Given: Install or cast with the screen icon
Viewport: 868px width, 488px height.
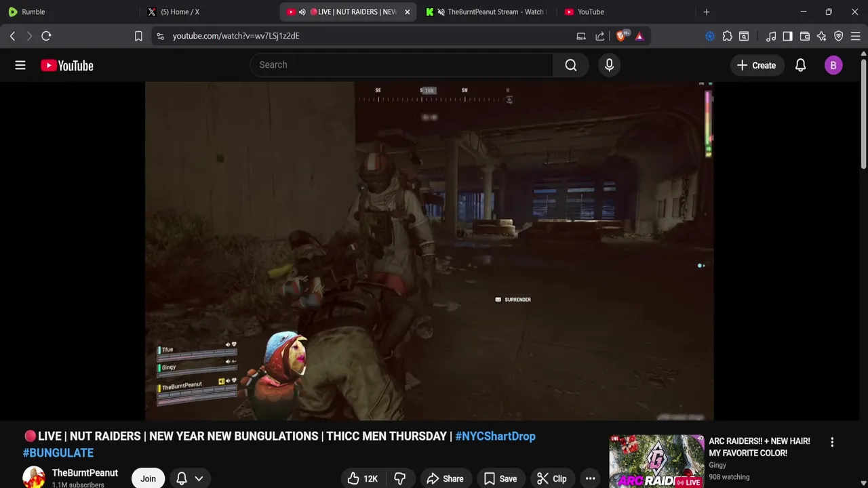Looking at the screenshot, I should pos(581,36).
